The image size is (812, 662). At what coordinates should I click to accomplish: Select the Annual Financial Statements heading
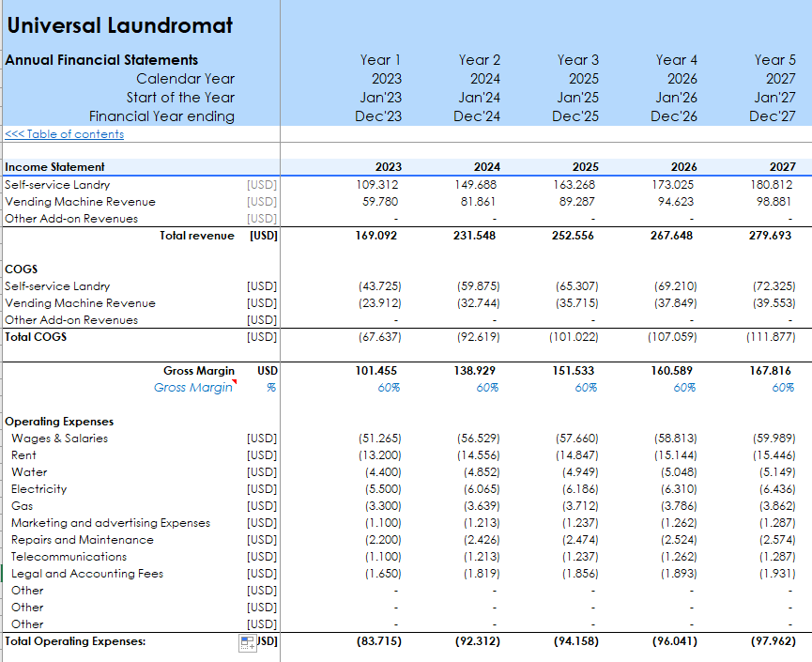click(101, 59)
